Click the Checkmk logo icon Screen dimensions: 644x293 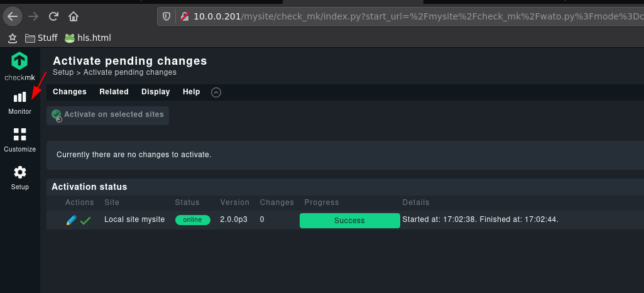[19, 62]
